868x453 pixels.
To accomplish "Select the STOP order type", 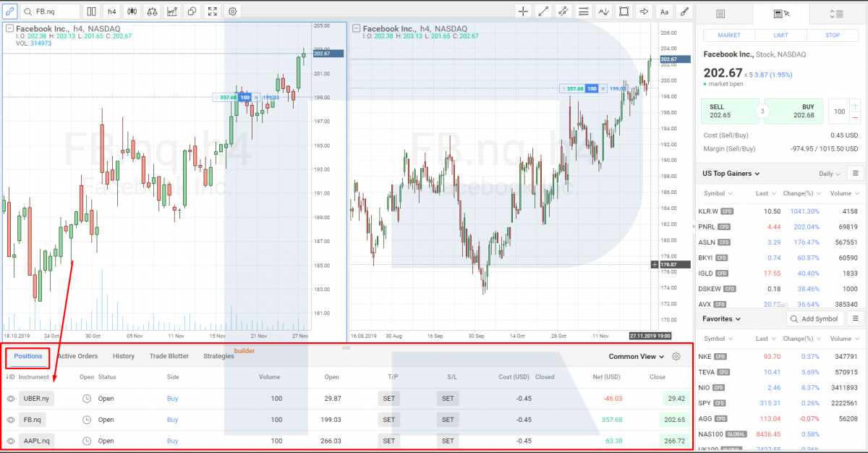I will 833,35.
